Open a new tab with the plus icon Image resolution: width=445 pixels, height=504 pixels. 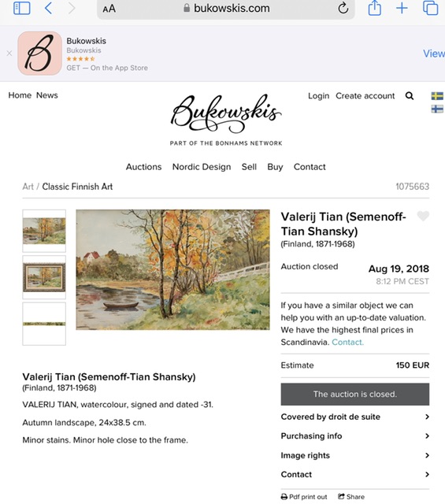(x=402, y=8)
